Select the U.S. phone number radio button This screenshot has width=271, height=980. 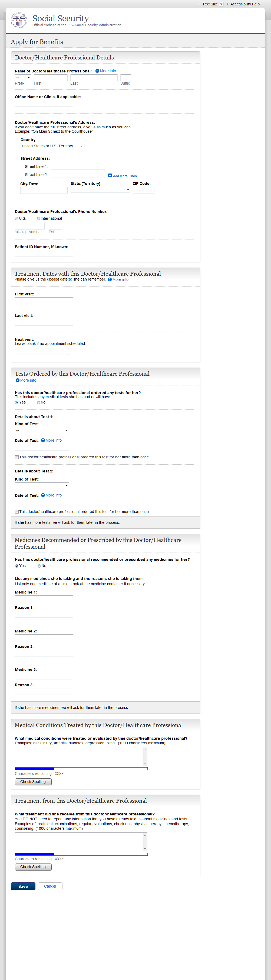click(17, 219)
